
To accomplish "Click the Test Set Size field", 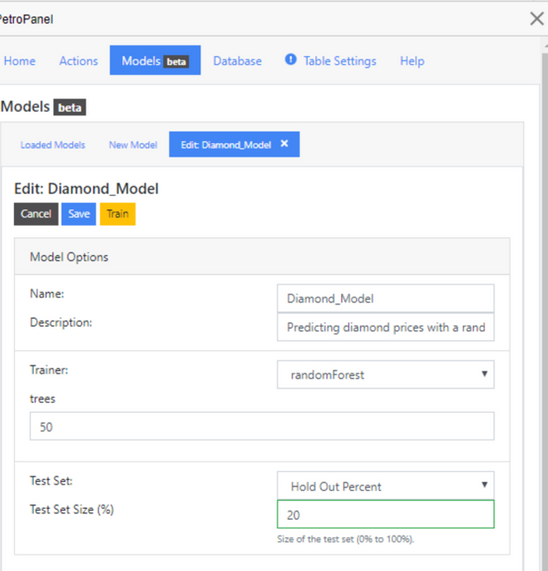I will tap(386, 514).
